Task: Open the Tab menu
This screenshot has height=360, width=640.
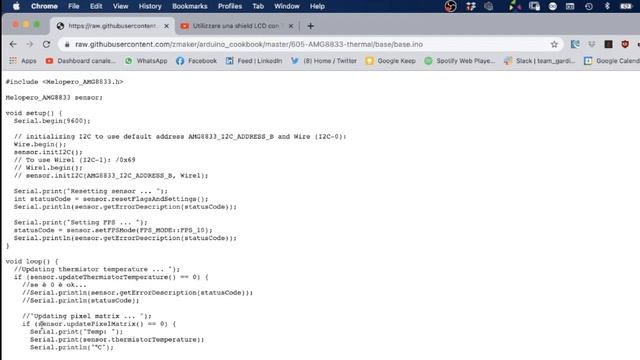Action: coord(258,6)
